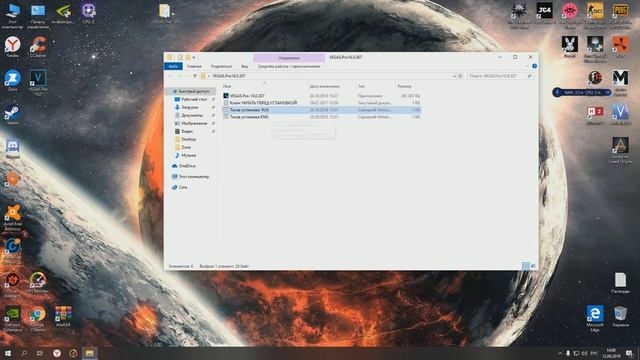Switch to the Главная ribbon tab
This screenshot has width=640, height=360.
pos(194,66)
